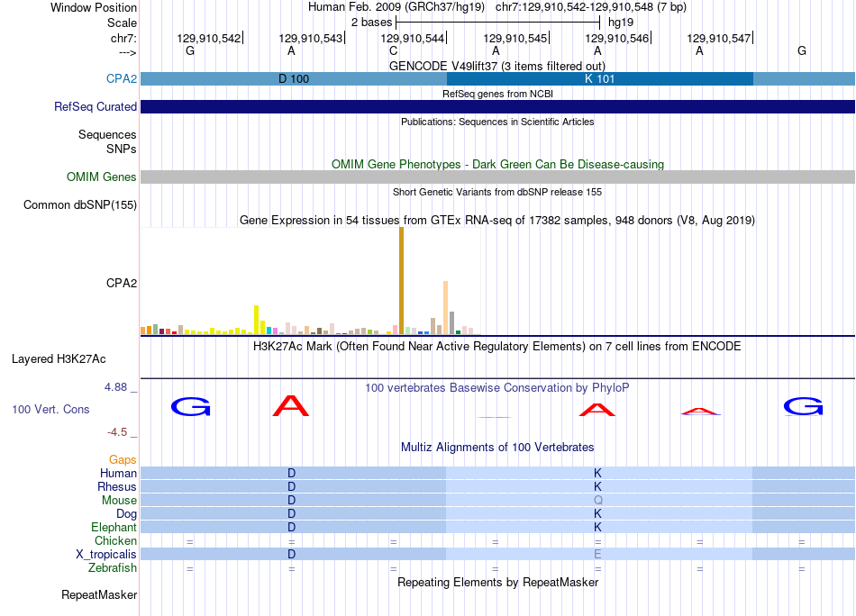Click the 'chr7:' ruler label

tap(123, 38)
